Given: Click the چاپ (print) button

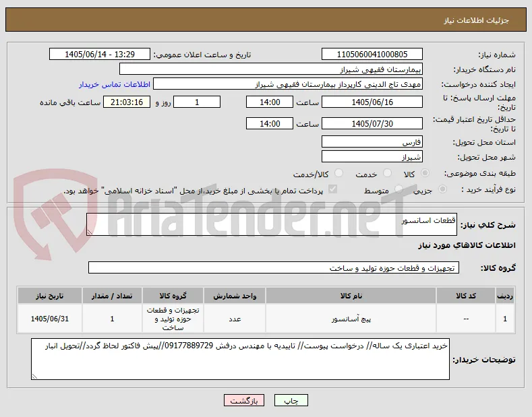Looking at the screenshot, I should tap(291, 400).
